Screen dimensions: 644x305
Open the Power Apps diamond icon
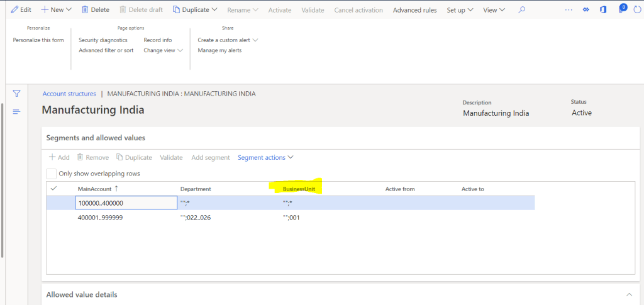click(586, 10)
